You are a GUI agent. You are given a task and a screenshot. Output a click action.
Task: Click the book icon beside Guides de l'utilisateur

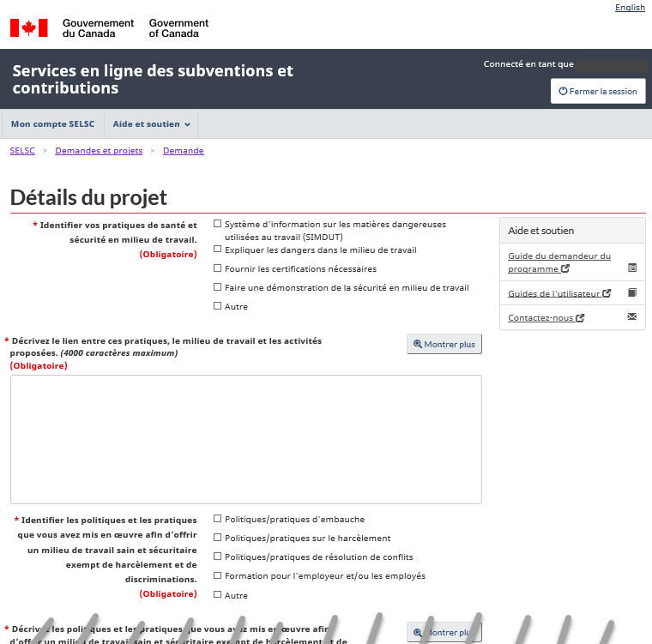click(632, 292)
